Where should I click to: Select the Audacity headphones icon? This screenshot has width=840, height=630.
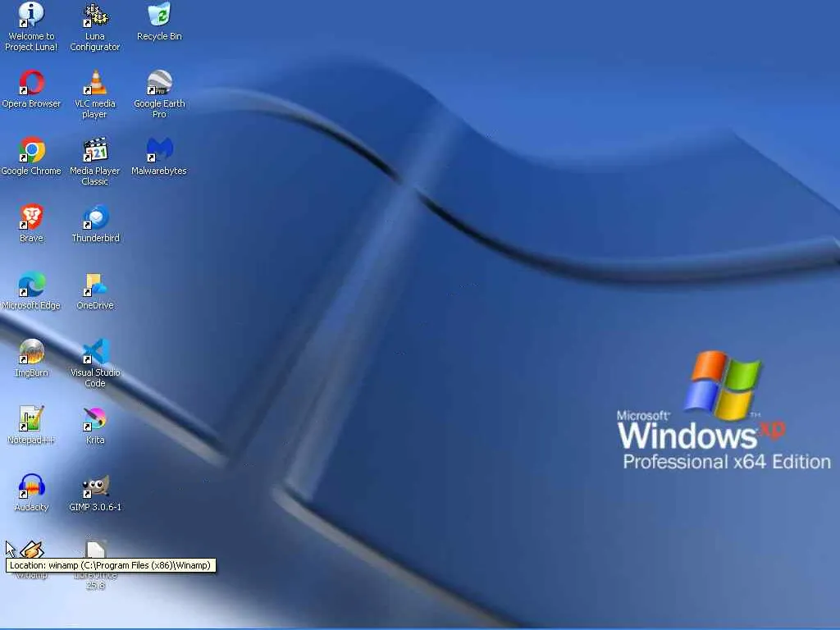(31, 486)
